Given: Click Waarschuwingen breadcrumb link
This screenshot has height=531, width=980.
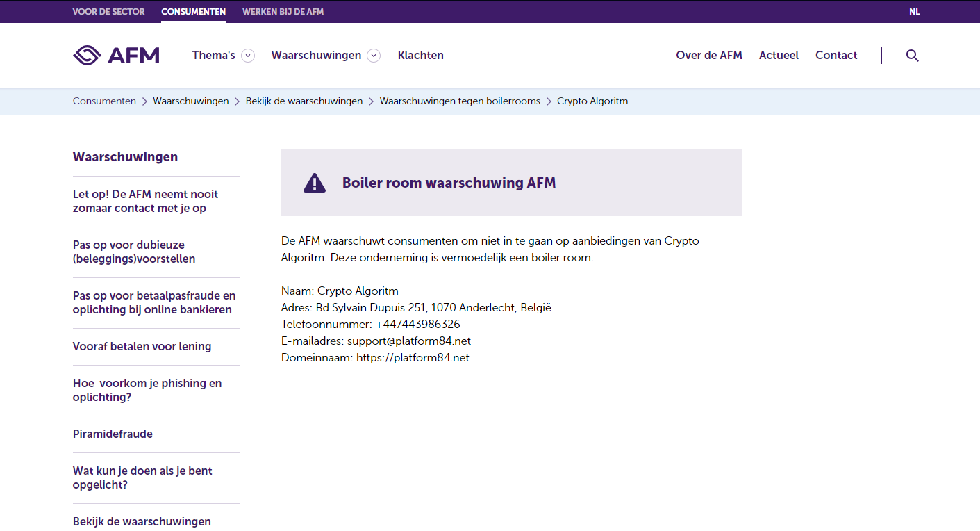Looking at the screenshot, I should pos(191,101).
